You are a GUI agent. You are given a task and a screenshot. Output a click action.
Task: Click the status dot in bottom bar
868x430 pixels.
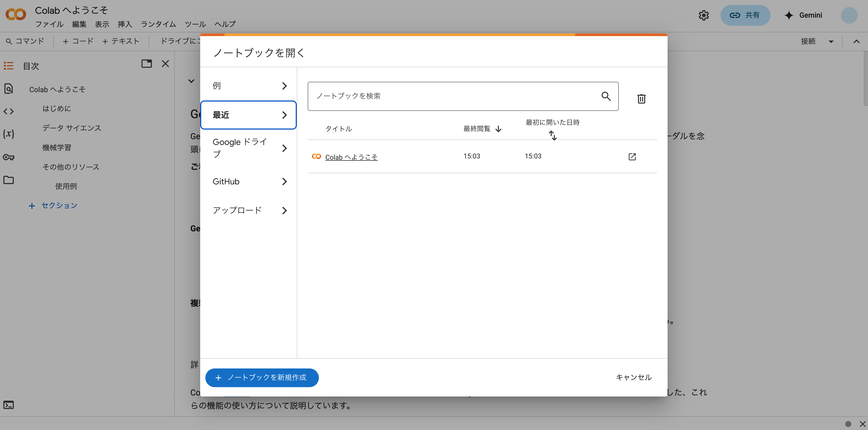click(848, 424)
